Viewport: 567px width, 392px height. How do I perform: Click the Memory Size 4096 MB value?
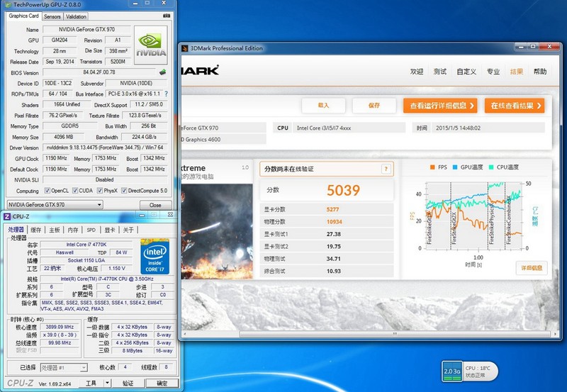click(x=64, y=137)
